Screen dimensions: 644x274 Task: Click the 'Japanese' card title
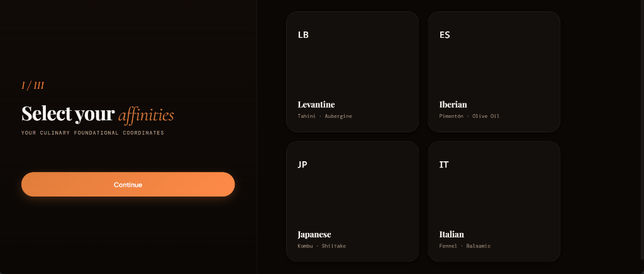pyautogui.click(x=314, y=234)
